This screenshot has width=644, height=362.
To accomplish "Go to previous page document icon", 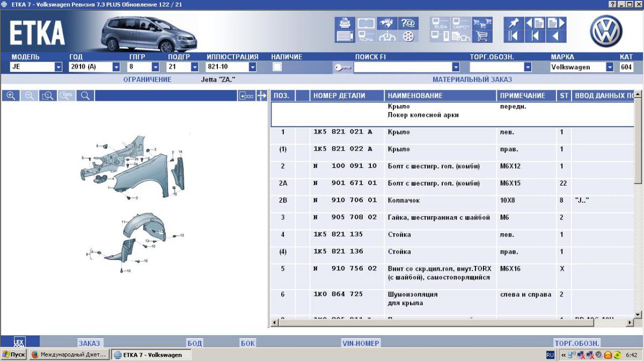I will point(535,23).
